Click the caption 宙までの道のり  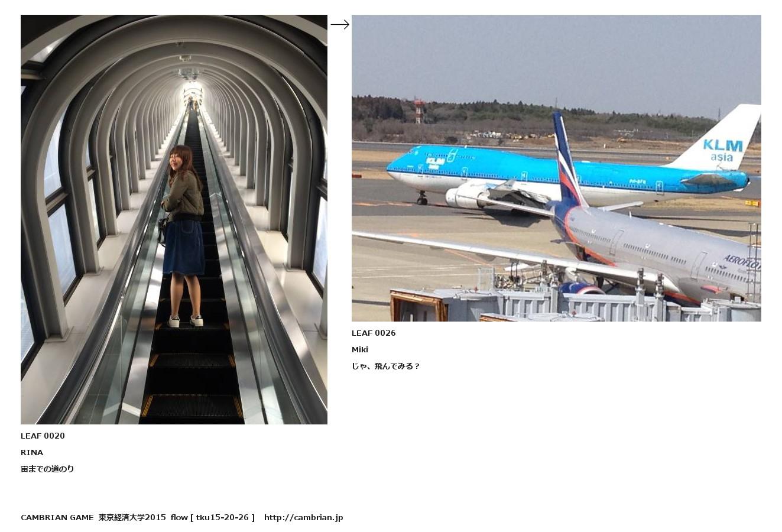47,469
